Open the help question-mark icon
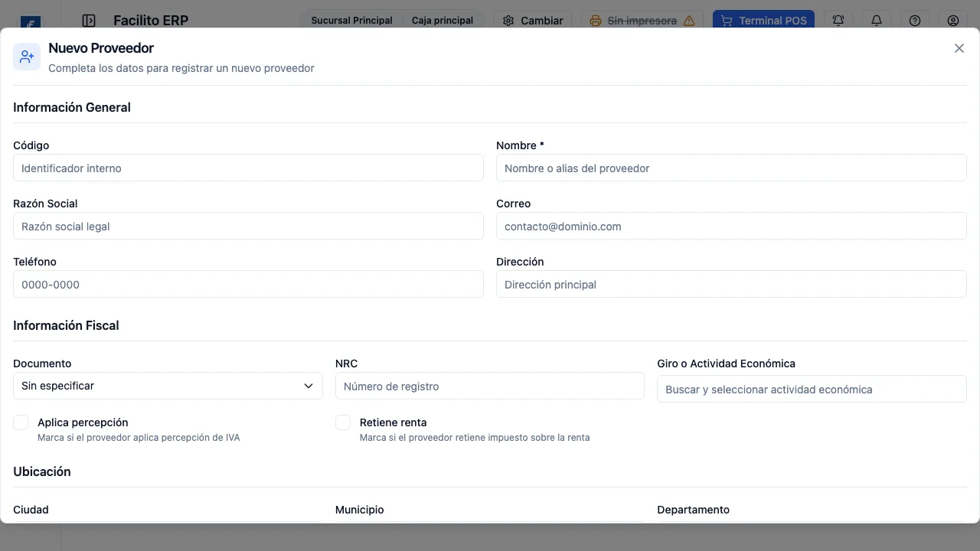The image size is (980, 551). coord(915,21)
